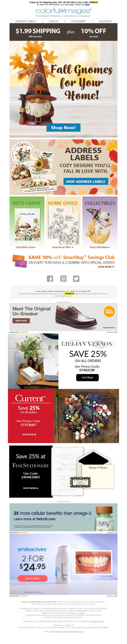Select the Stationery navigation item
127x644 pixels.
click(78, 21)
